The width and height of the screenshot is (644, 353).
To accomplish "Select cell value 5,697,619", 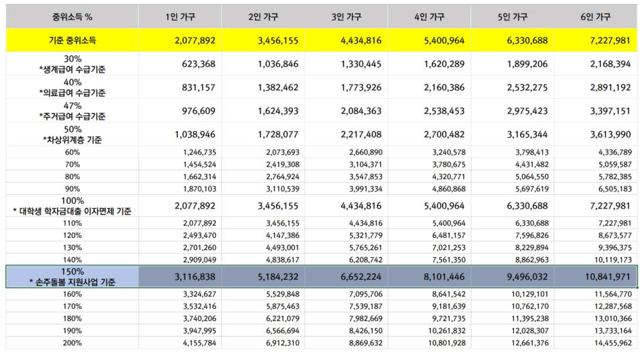I will pos(532,189).
